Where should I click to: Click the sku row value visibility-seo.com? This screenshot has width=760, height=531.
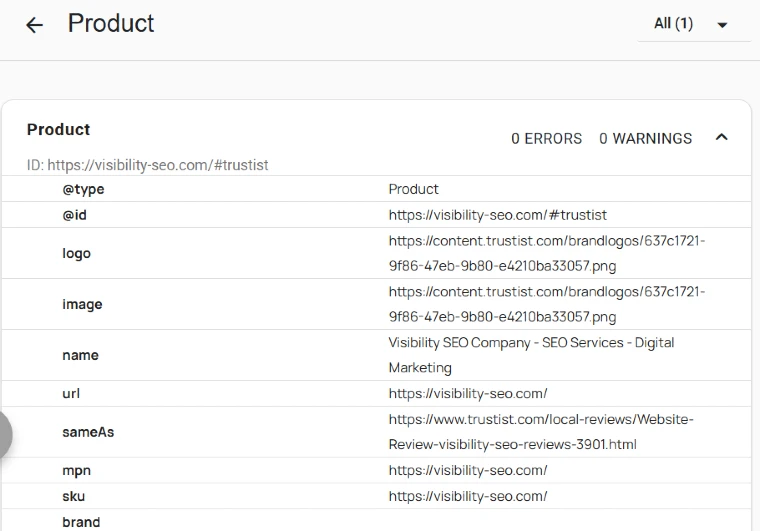pyautogui.click(x=468, y=497)
